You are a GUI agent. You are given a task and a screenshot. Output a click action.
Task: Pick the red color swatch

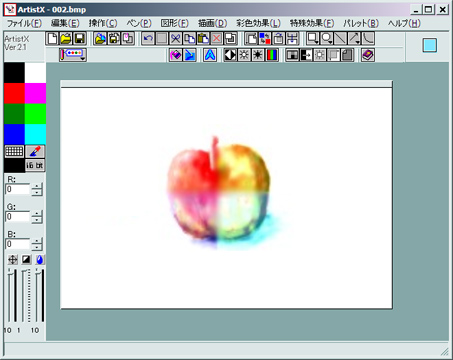click(x=14, y=93)
